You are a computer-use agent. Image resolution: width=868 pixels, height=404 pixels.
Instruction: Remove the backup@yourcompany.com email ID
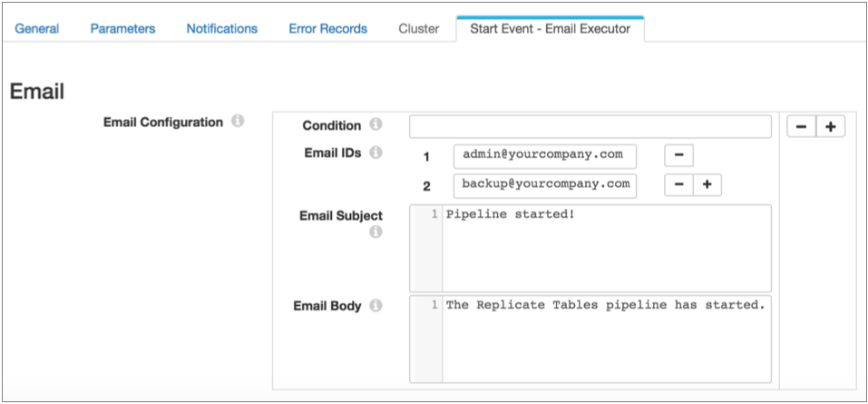[678, 185]
